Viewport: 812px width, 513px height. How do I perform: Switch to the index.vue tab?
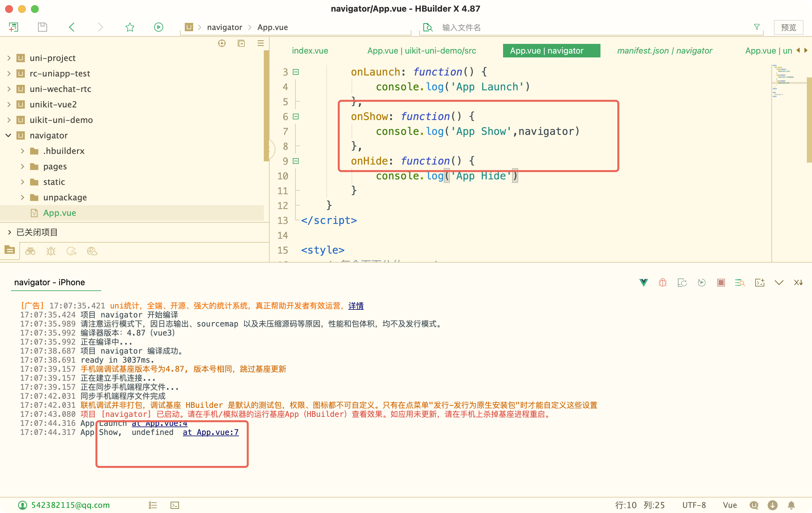[310, 51]
